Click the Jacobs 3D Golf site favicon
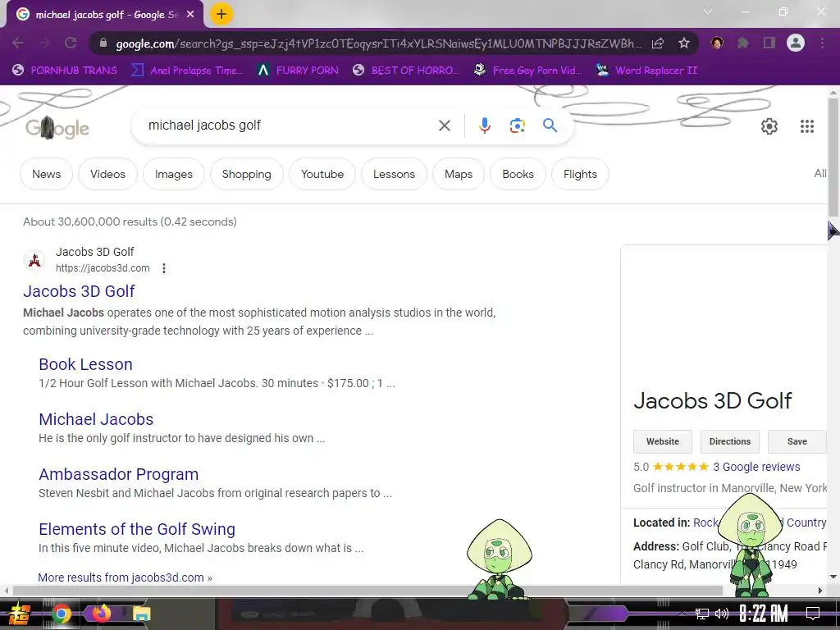Viewport: 840px width, 630px height. pos(34,260)
